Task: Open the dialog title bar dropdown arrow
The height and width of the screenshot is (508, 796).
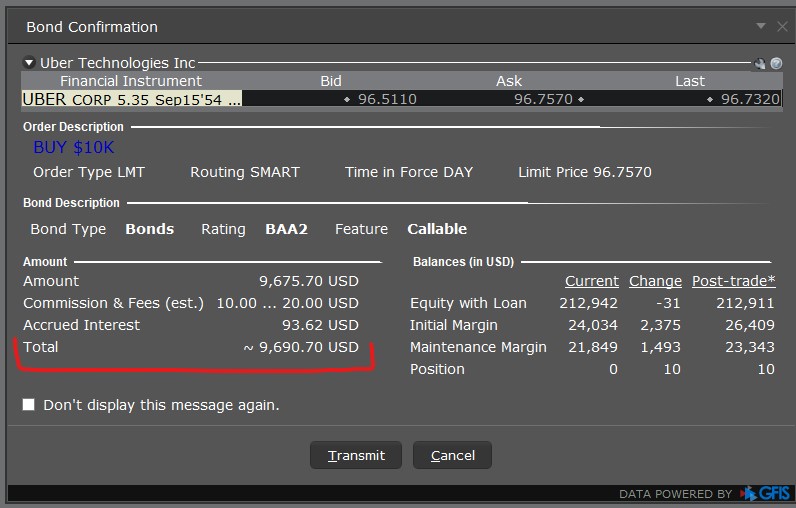Action: coord(760,26)
